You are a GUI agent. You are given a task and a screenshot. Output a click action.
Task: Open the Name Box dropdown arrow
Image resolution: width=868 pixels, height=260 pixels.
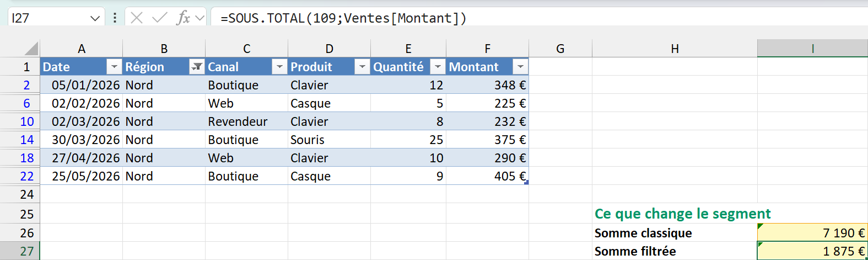click(x=95, y=18)
